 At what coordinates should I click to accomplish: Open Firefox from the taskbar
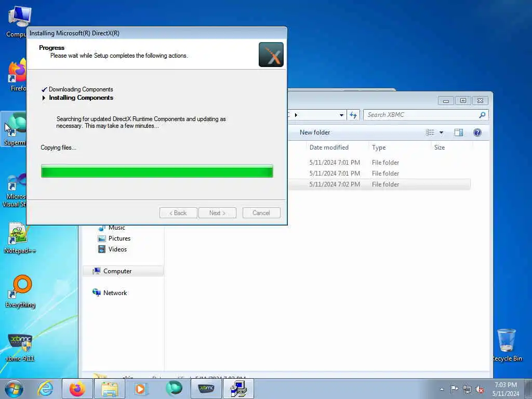click(x=77, y=389)
